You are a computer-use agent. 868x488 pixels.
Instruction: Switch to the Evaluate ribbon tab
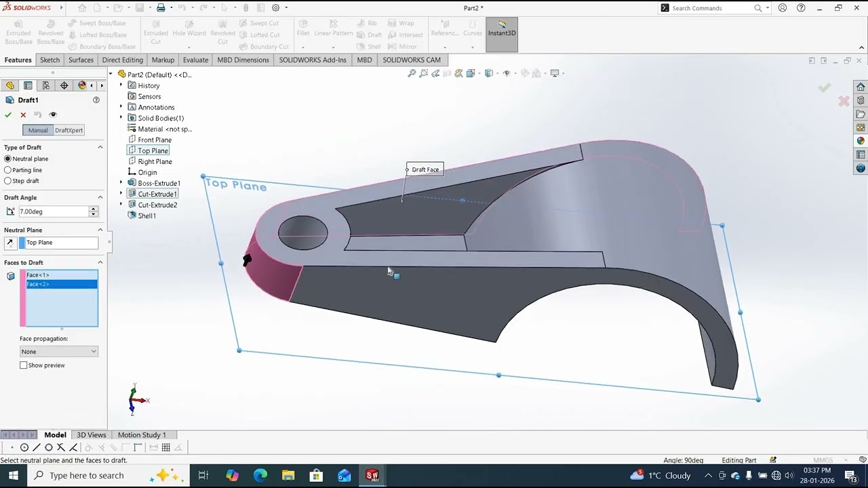click(195, 60)
